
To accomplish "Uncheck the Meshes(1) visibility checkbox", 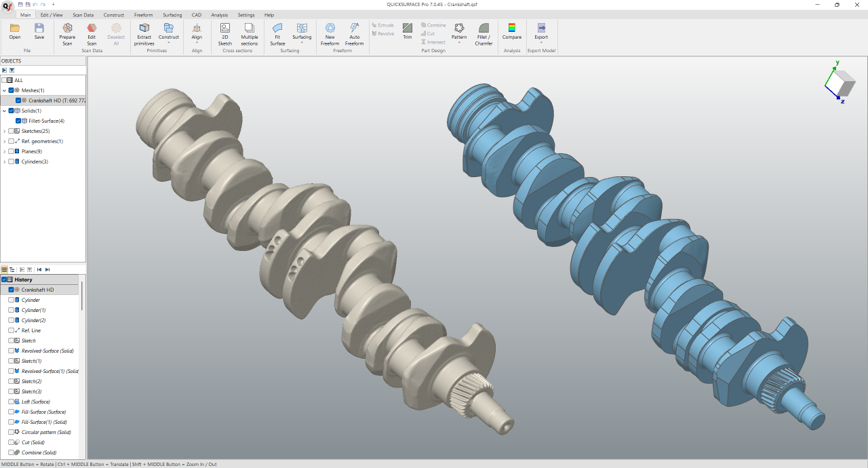I will [11, 90].
